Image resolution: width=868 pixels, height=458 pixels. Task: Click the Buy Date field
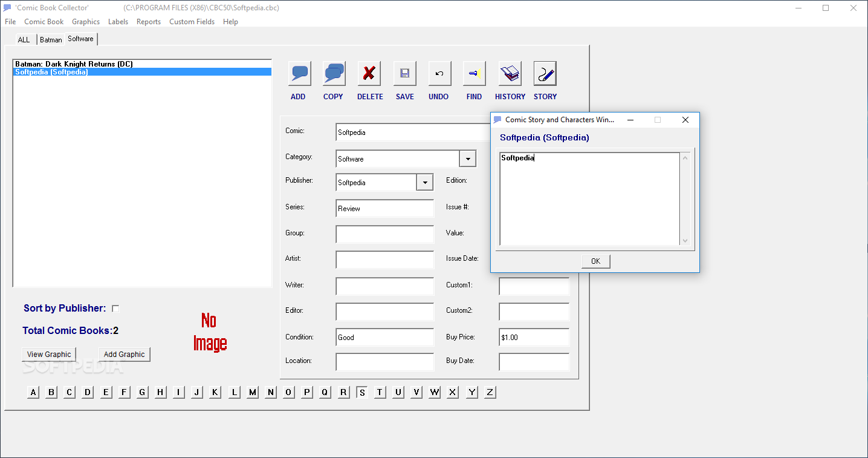[534, 362]
